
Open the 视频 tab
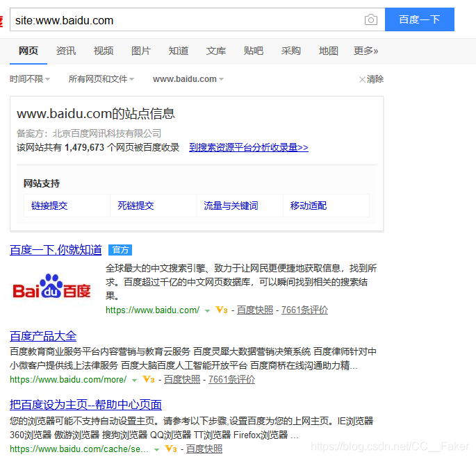pyautogui.click(x=104, y=51)
